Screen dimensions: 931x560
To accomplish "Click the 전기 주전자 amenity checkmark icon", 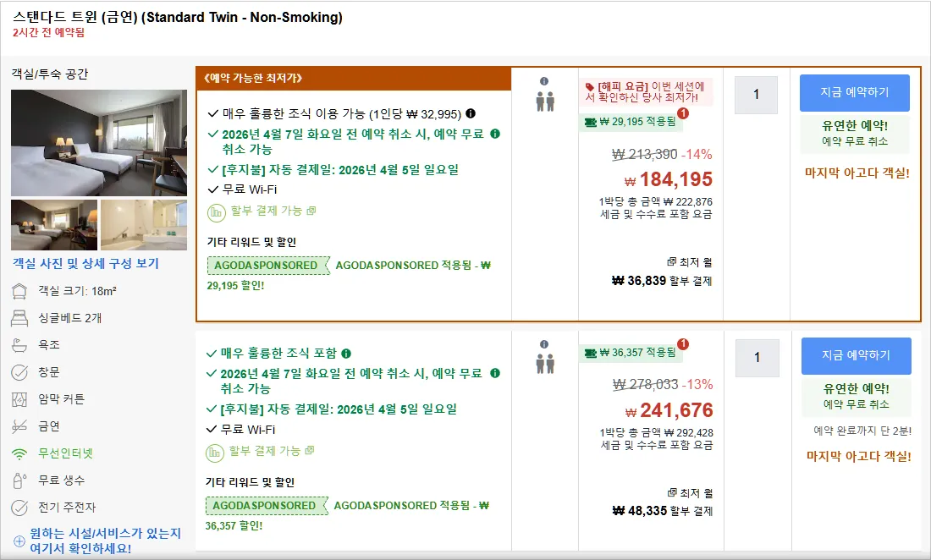I will point(19,508).
